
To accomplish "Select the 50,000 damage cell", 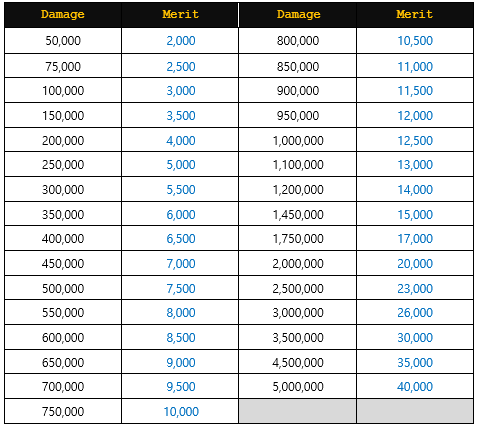I will click(x=63, y=41).
